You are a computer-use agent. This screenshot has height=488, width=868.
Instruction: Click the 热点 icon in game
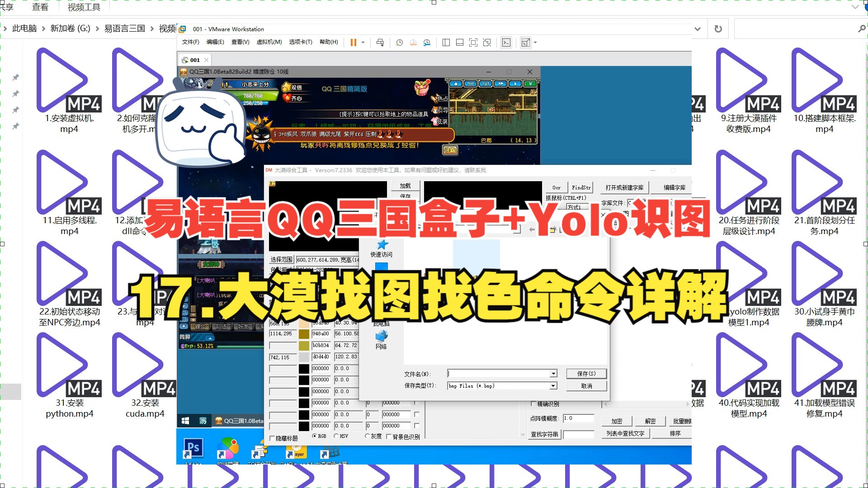point(439,98)
